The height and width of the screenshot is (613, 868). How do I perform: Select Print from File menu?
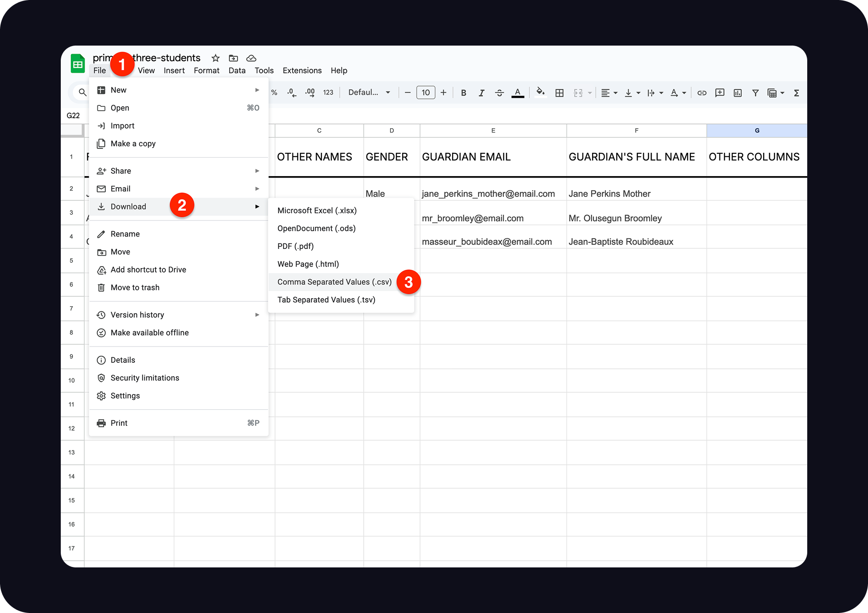coord(179,423)
